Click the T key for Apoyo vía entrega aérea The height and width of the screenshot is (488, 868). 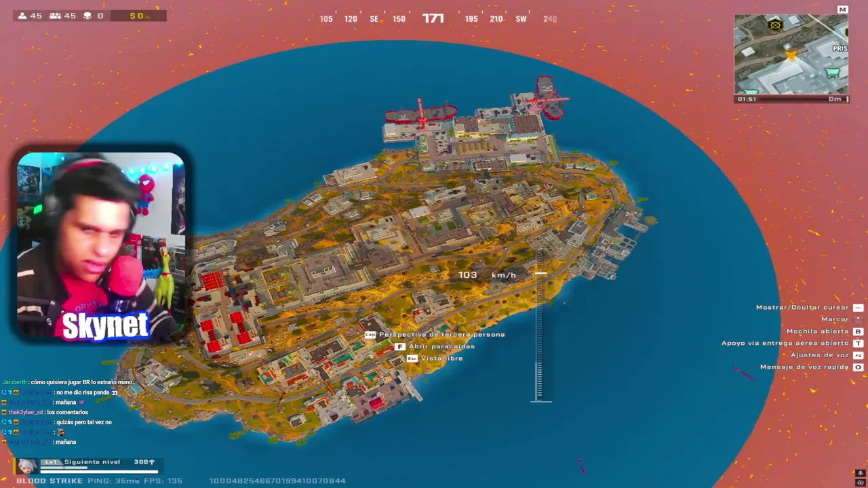point(859,343)
